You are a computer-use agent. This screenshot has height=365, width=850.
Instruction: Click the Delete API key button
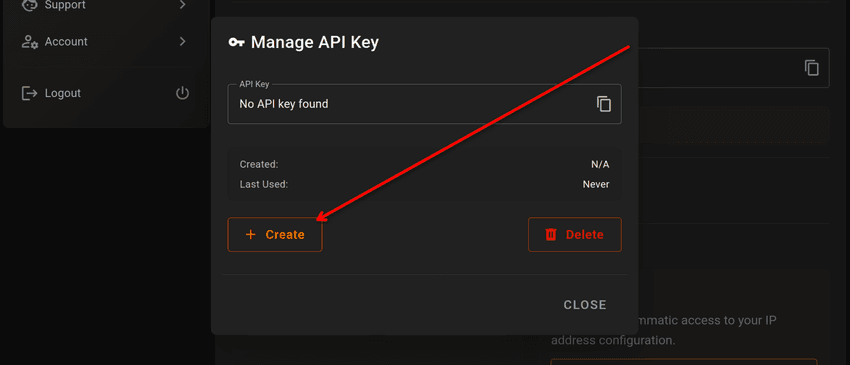pyautogui.click(x=575, y=234)
